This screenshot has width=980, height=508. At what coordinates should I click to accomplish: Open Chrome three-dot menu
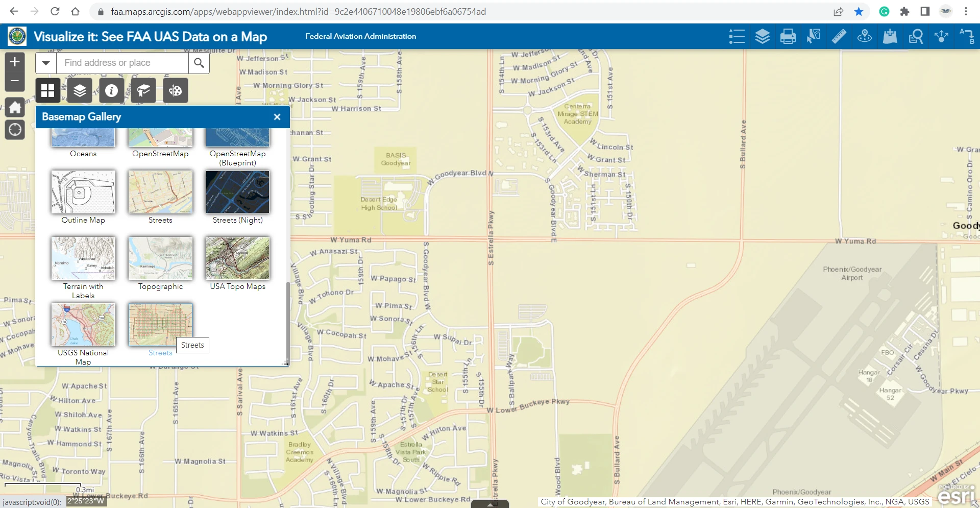click(x=966, y=11)
